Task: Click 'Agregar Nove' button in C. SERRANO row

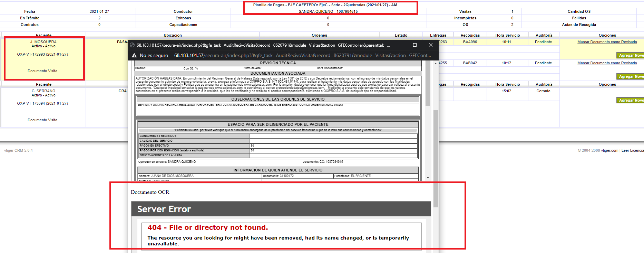Action: (630, 100)
